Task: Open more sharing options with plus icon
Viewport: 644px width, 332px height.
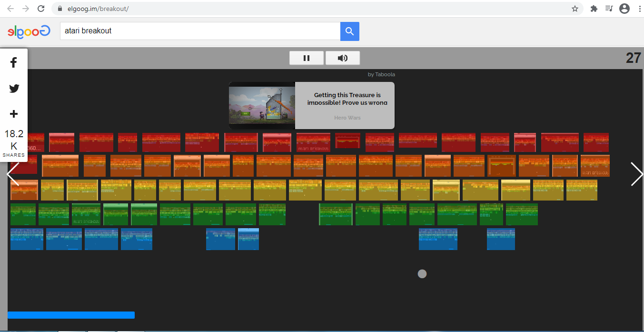Action: click(x=14, y=114)
